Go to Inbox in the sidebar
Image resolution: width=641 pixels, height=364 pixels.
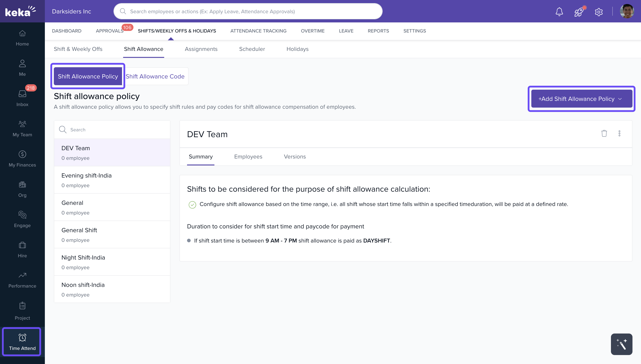(22, 98)
